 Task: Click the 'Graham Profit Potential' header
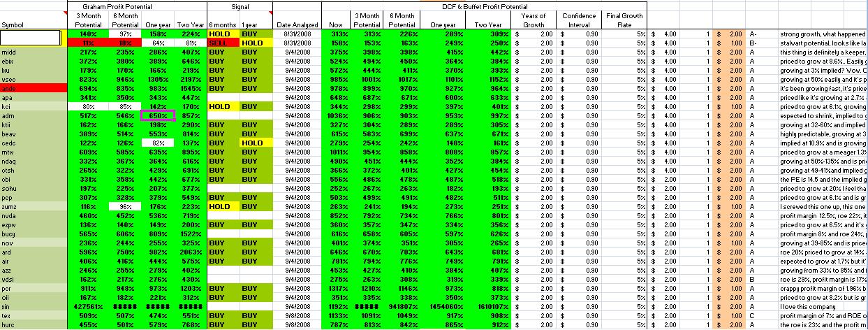click(x=137, y=6)
